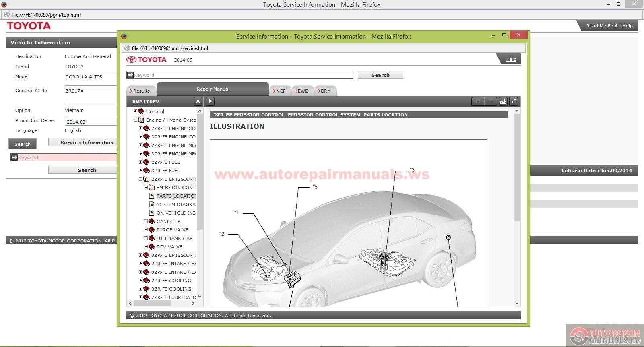The image size is (644, 347).
Task: Expand the General tree node
Action: coord(136,112)
